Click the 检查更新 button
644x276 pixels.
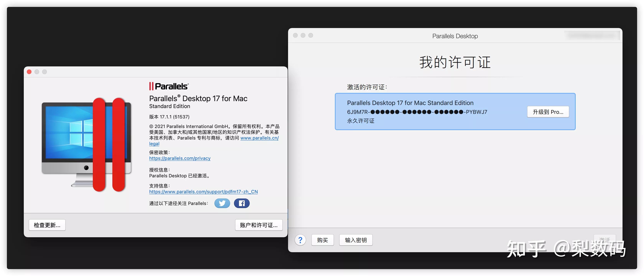coord(47,225)
